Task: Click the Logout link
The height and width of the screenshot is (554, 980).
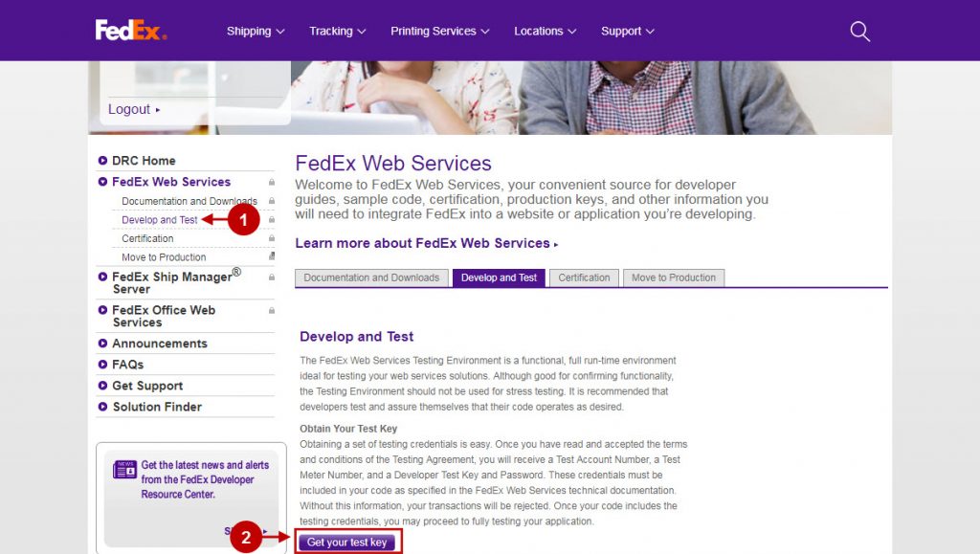Action: click(134, 109)
